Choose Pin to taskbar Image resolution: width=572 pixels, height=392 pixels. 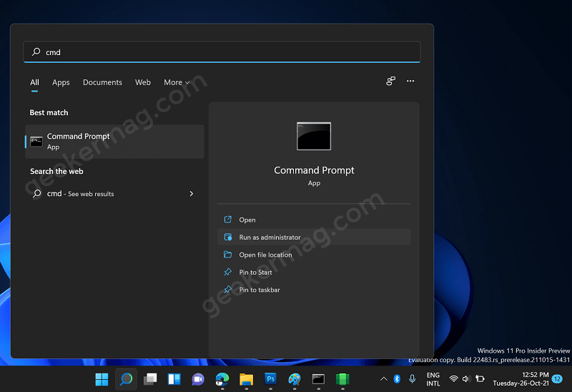click(x=314, y=290)
